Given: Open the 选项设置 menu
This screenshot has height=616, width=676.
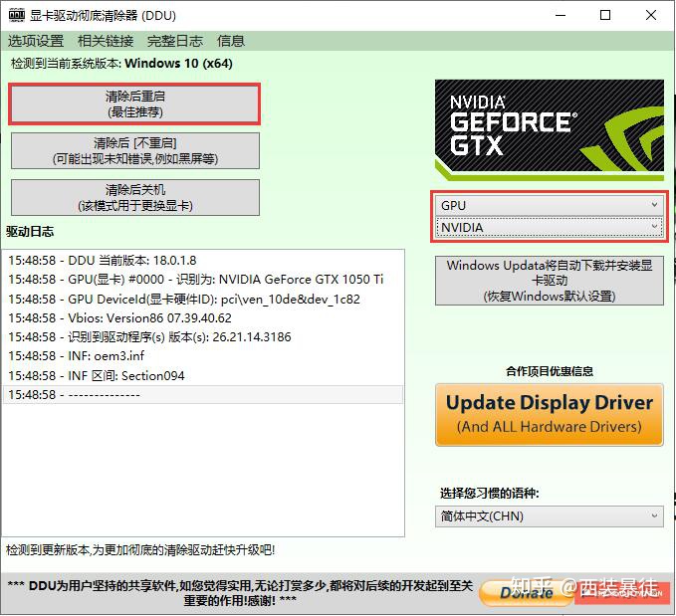Looking at the screenshot, I should pyautogui.click(x=36, y=41).
